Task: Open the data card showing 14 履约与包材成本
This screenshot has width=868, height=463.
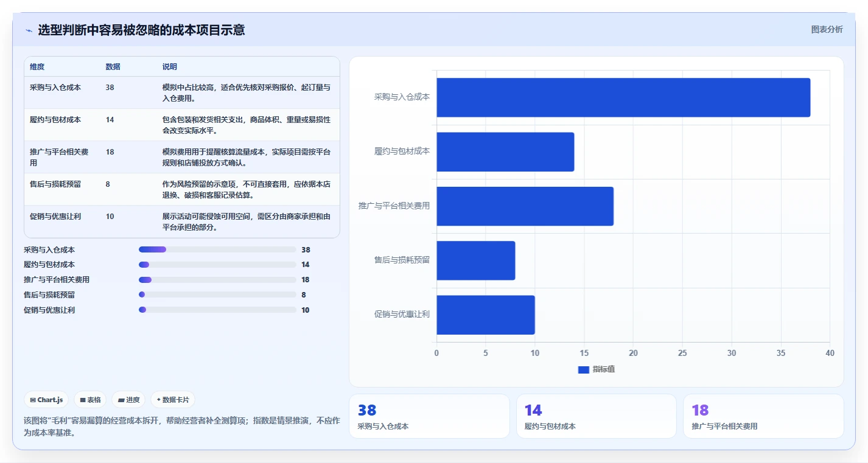Action: (x=597, y=416)
